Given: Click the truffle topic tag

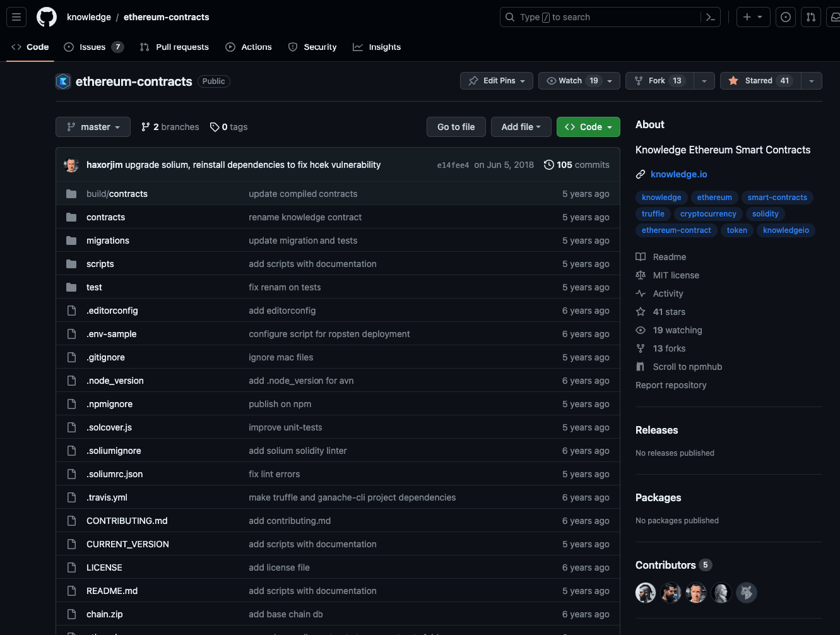Looking at the screenshot, I should (653, 214).
